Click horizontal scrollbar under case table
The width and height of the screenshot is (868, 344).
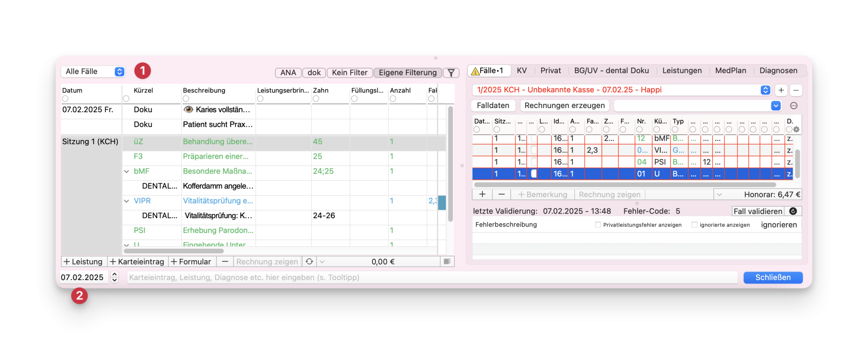click(625, 185)
